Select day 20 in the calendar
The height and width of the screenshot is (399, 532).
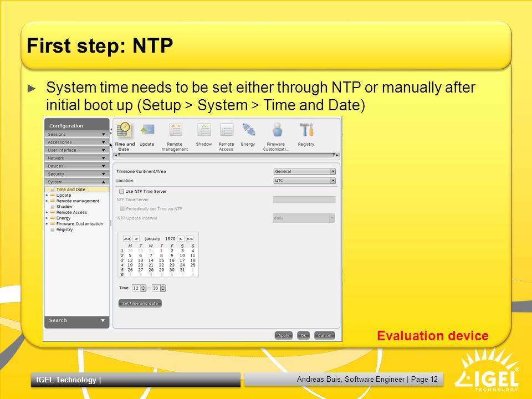(x=140, y=265)
